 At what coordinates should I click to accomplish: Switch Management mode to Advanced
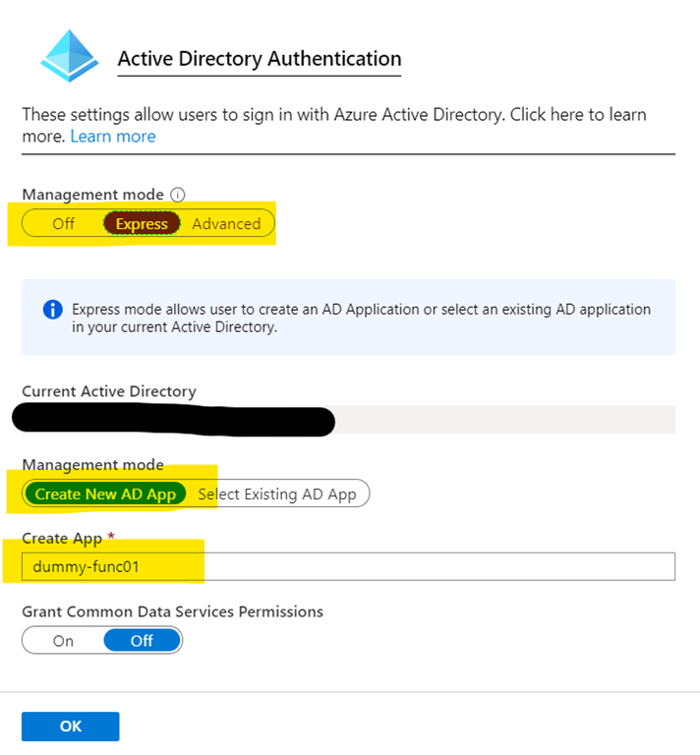(x=226, y=224)
